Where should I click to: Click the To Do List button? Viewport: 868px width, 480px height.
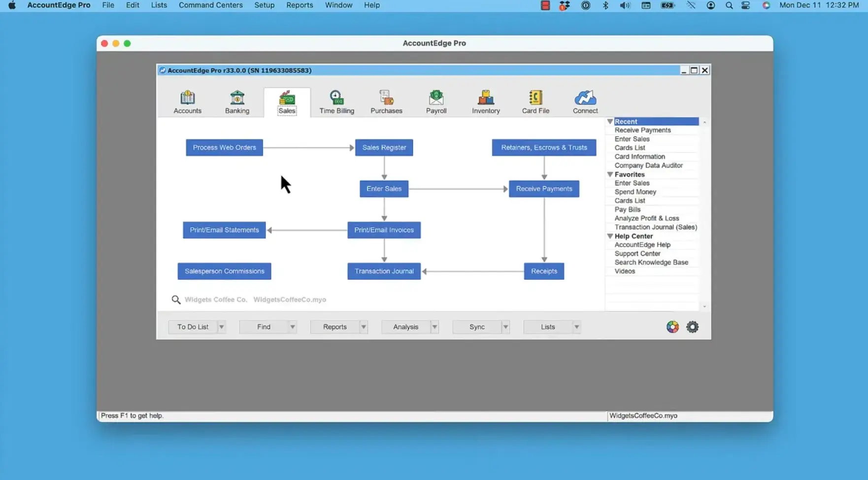click(193, 327)
